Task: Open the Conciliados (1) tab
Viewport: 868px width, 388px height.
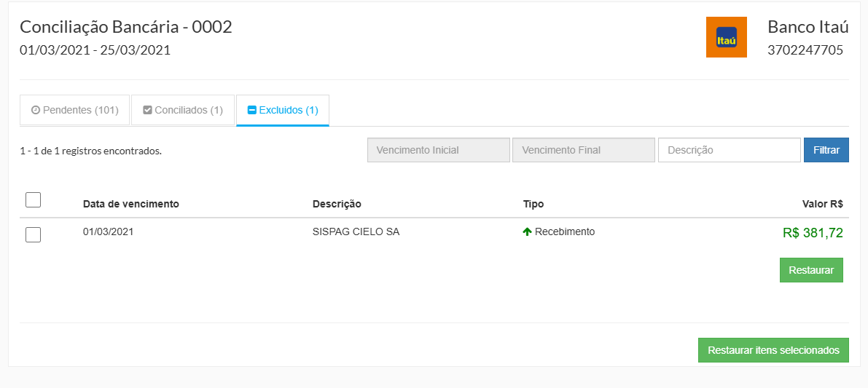Action: (183, 111)
